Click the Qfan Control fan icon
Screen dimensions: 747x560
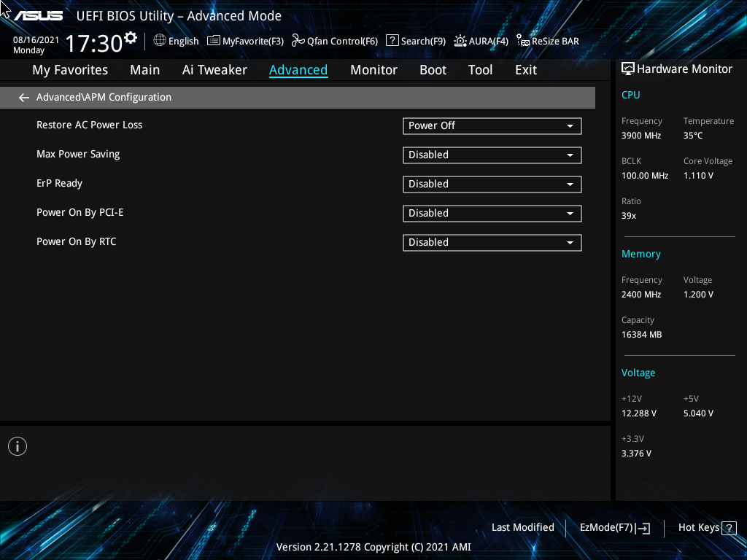[298, 41]
